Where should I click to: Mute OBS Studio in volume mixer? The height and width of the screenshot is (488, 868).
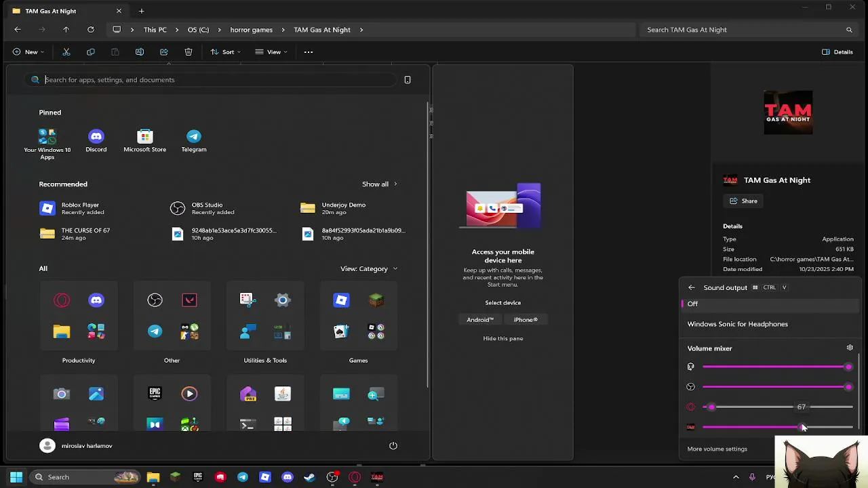tap(690, 387)
